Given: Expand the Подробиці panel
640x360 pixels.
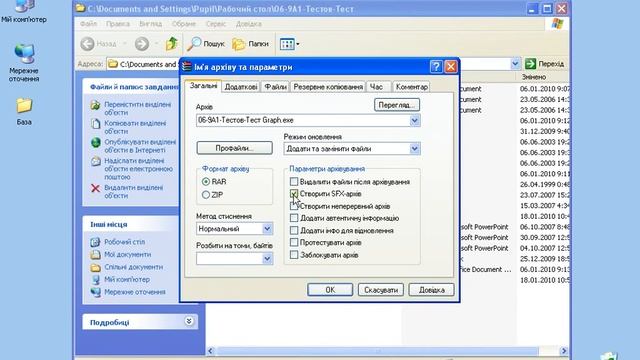Looking at the screenshot, I should coord(189,321).
